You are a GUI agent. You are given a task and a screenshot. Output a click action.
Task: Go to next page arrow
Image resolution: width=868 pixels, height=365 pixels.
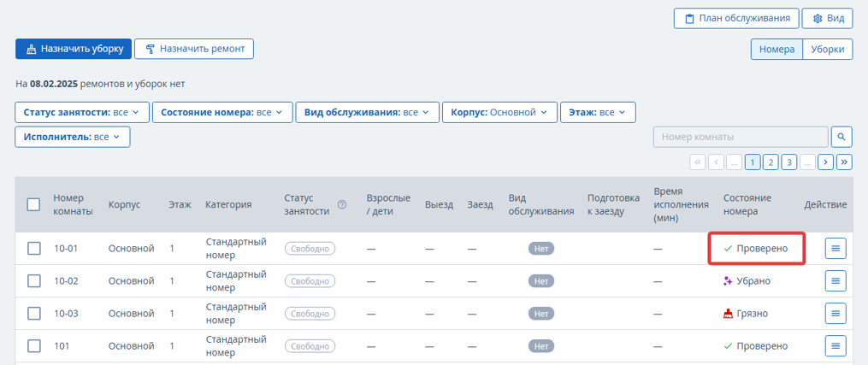826,162
